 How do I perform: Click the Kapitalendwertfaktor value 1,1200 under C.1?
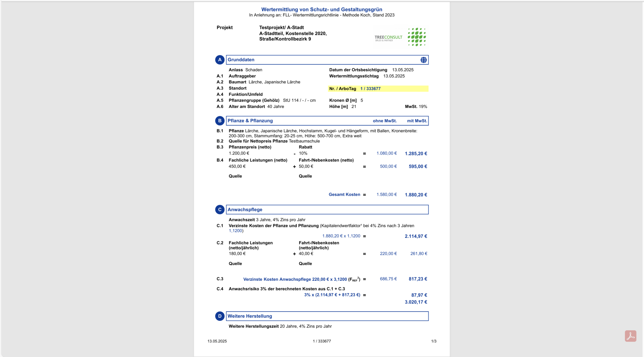coord(235,231)
